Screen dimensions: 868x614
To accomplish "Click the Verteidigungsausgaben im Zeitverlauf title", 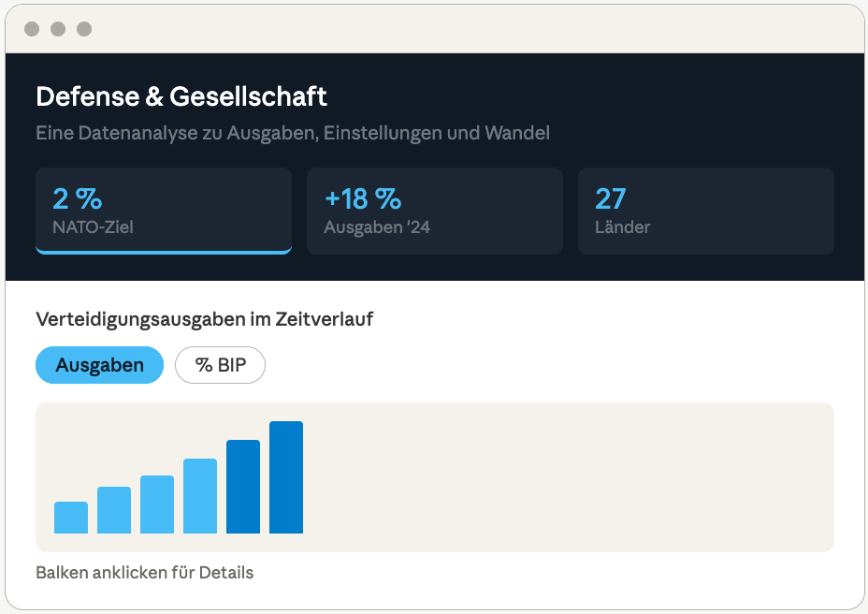I will coord(205,320).
